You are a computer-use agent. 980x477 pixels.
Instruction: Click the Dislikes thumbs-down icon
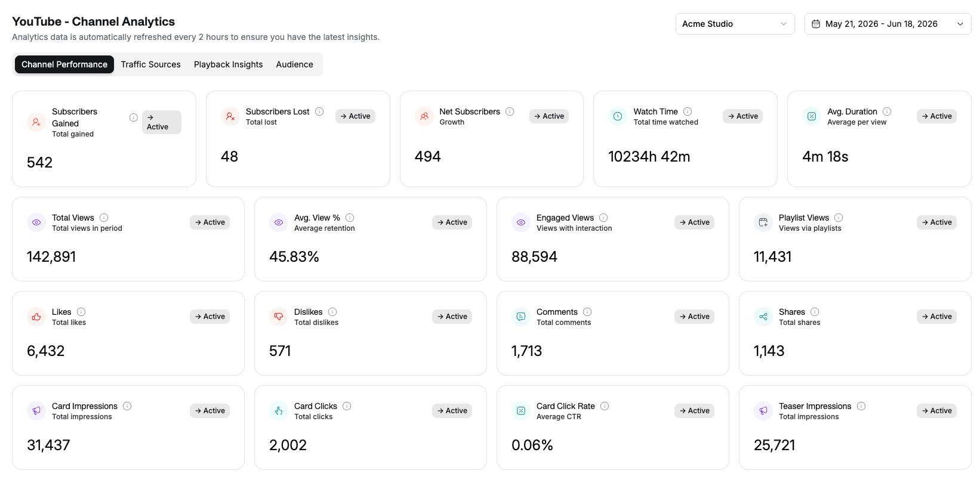point(279,317)
